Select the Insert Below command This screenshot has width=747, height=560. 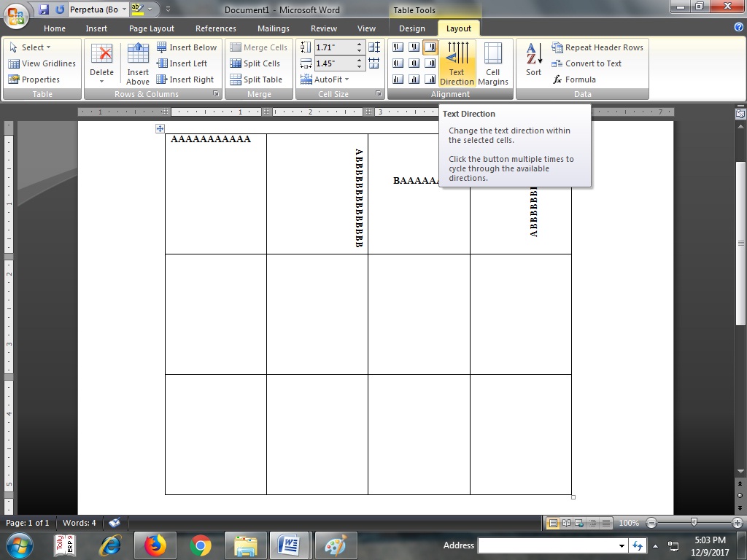[x=187, y=47]
